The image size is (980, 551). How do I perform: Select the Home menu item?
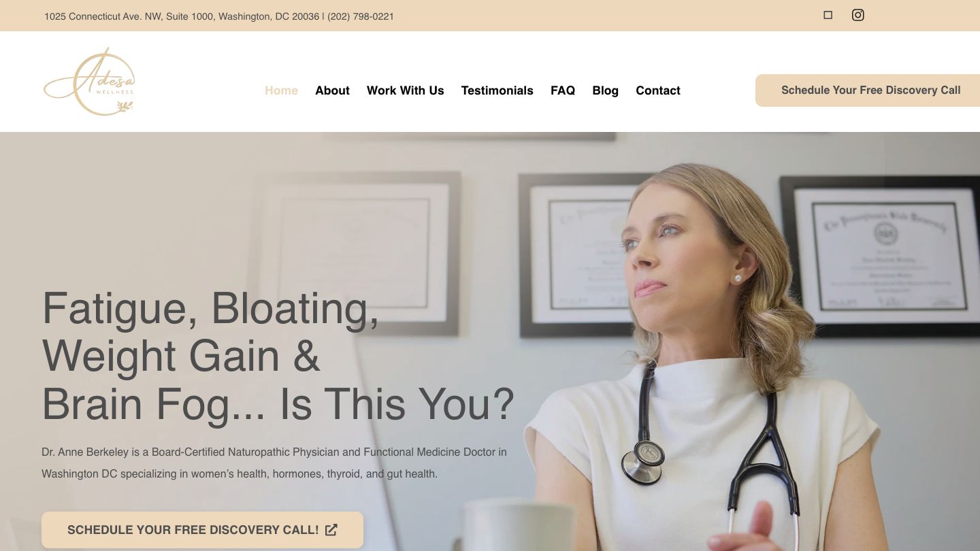281,90
